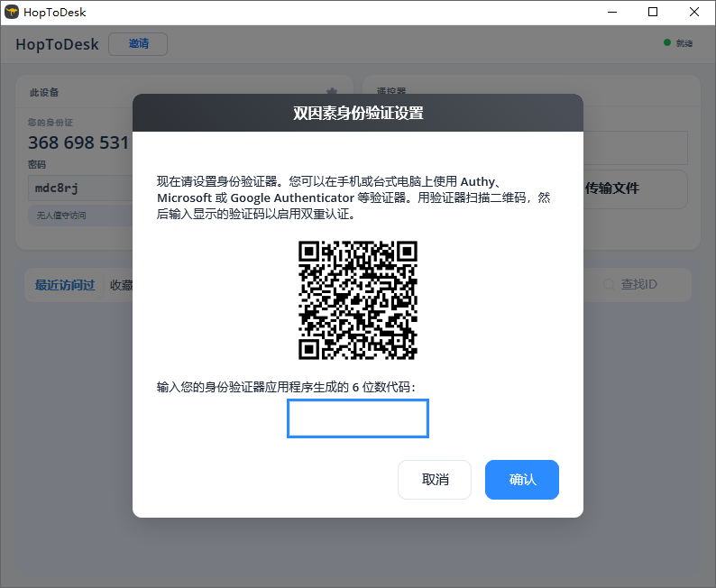
Task: Click the 此设备 panel header
Action: click(x=44, y=92)
